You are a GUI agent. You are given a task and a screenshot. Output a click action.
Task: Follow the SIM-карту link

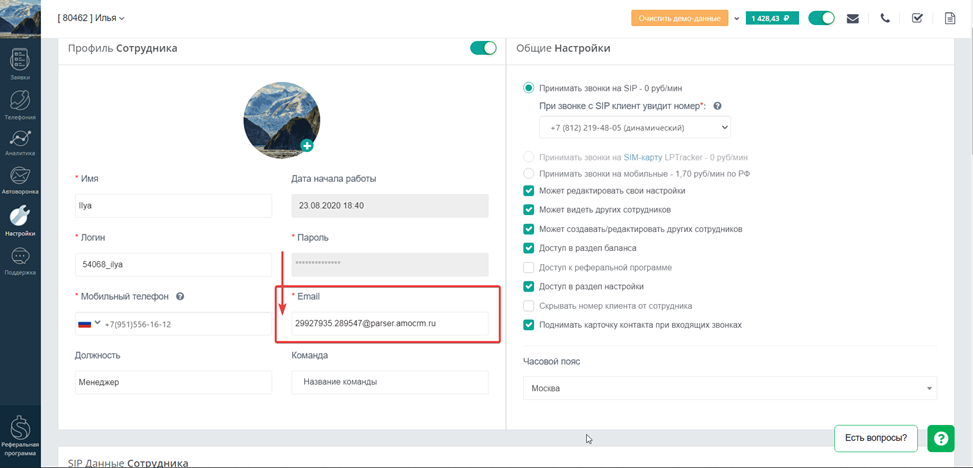click(642, 157)
